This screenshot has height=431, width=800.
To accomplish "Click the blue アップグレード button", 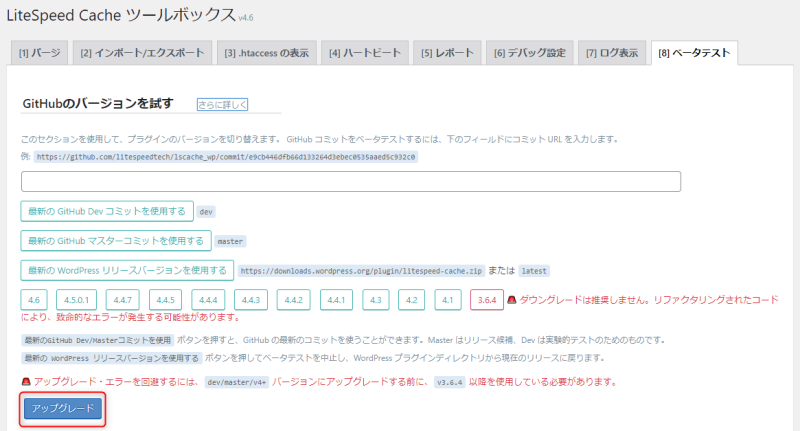I will pyautogui.click(x=63, y=408).
